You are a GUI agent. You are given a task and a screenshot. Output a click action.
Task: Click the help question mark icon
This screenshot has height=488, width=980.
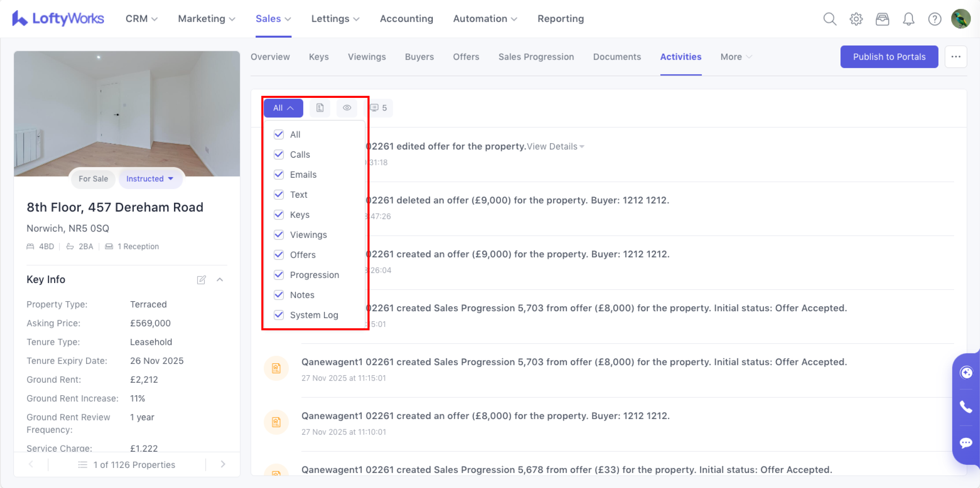pos(934,19)
